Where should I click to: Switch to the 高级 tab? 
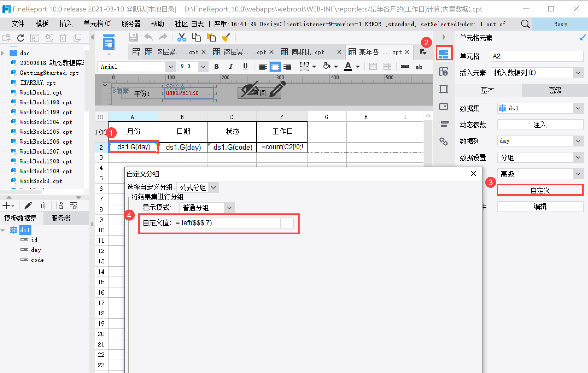pyautogui.click(x=555, y=90)
